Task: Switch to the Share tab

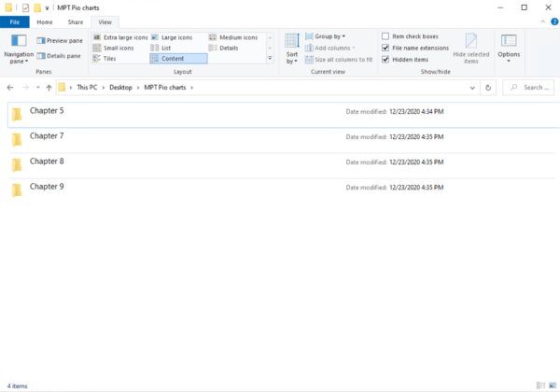Action: coord(75,21)
